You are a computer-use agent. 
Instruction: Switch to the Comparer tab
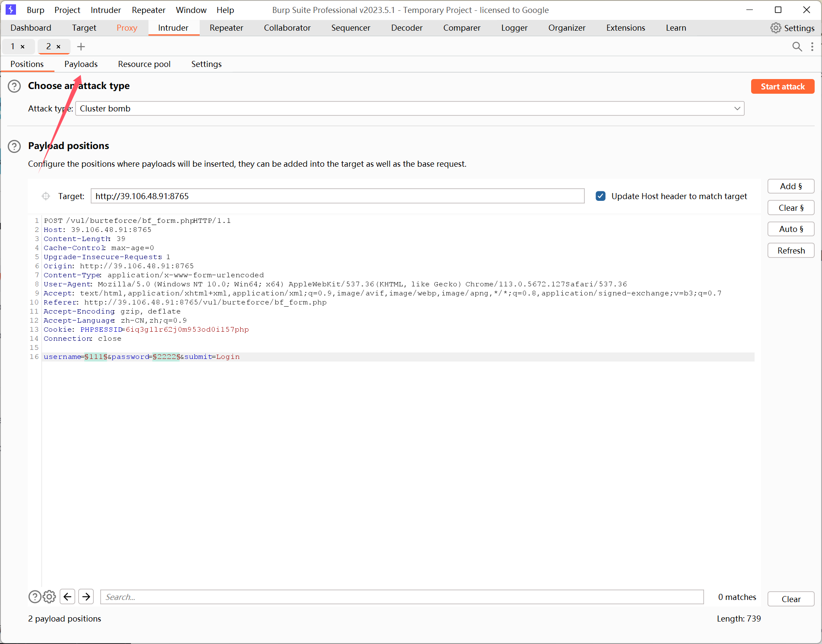(x=462, y=28)
